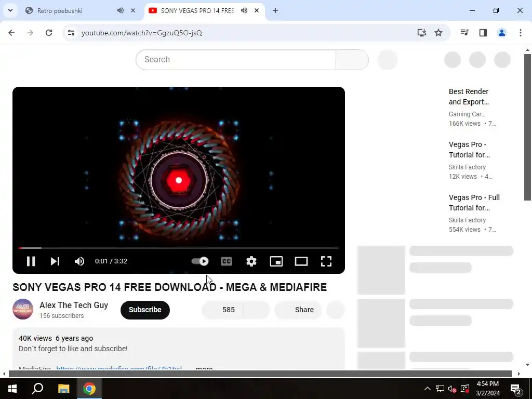Open the notification center
Screen dimensions: 532x399
click(516, 389)
